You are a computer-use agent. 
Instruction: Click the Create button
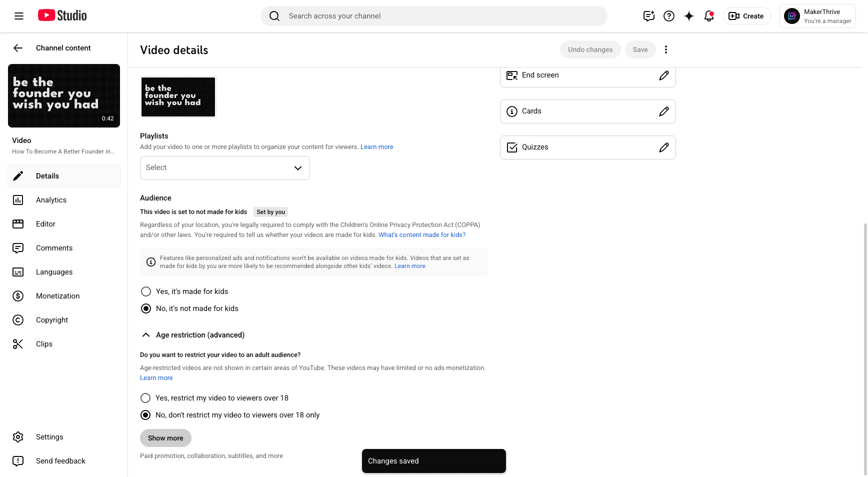(x=747, y=16)
